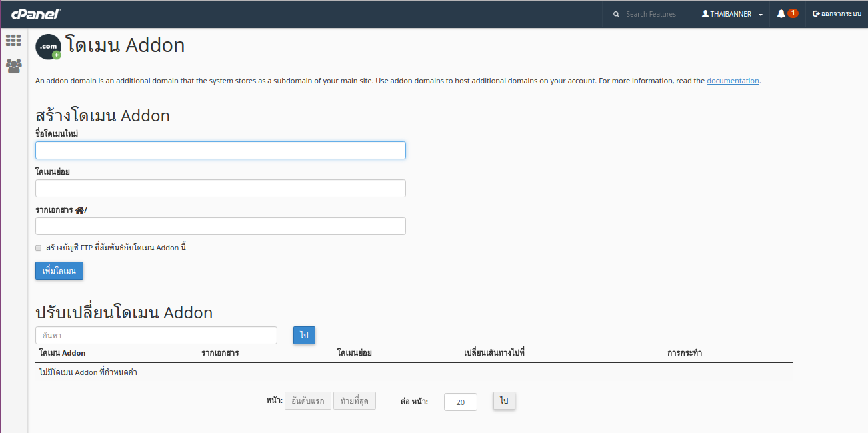
Task: Click the subdomain โดเมนย่อย input field
Action: pyautogui.click(x=220, y=189)
